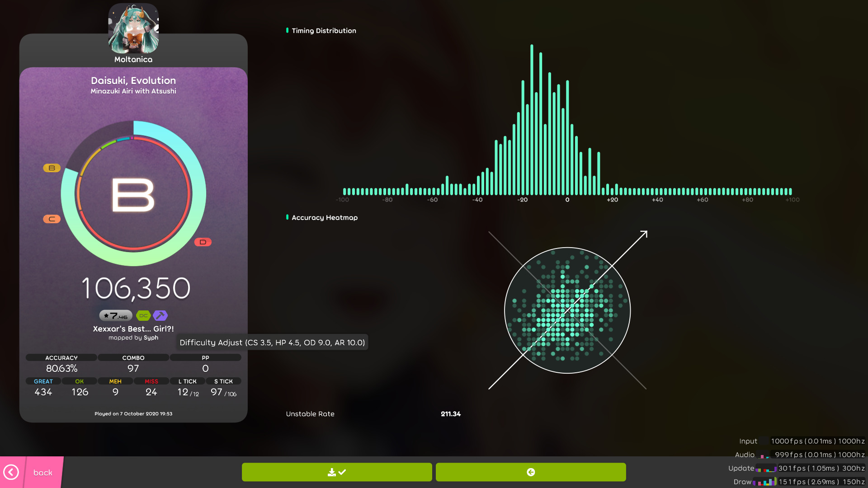This screenshot has width=868, height=488.
Task: Click the -20 axis label on histogram
Action: tap(523, 200)
